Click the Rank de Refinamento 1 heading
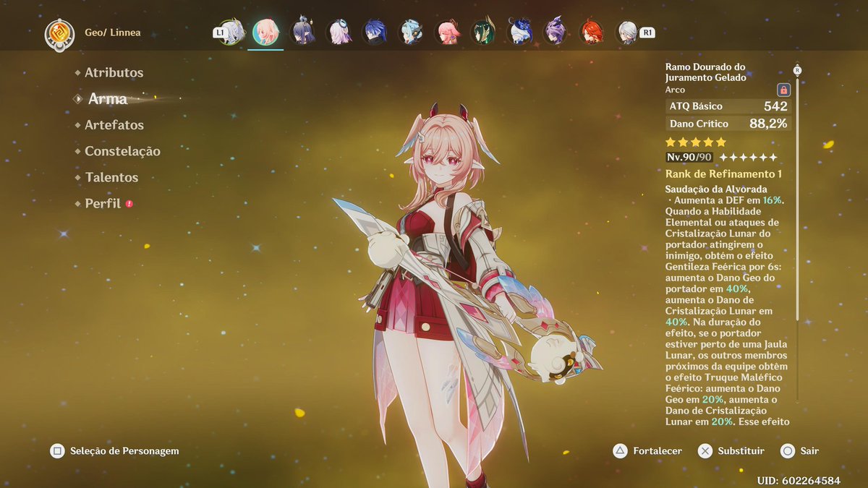 pos(723,174)
